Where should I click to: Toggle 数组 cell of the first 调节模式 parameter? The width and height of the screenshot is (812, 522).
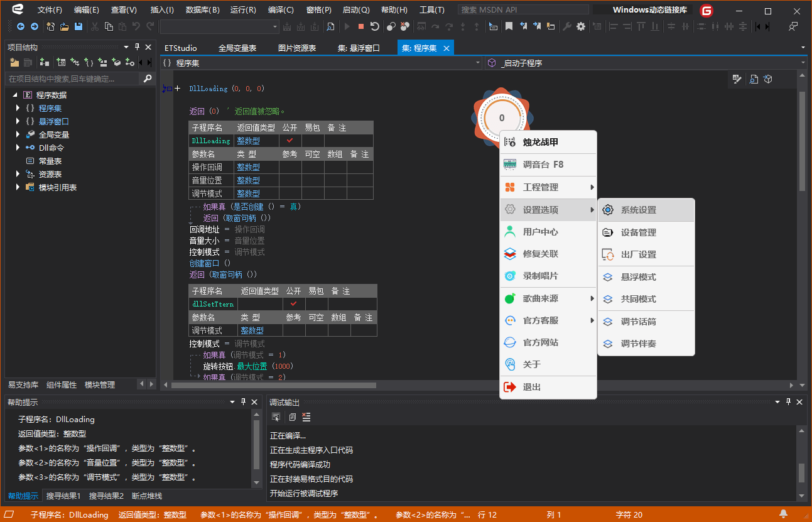coord(336,193)
